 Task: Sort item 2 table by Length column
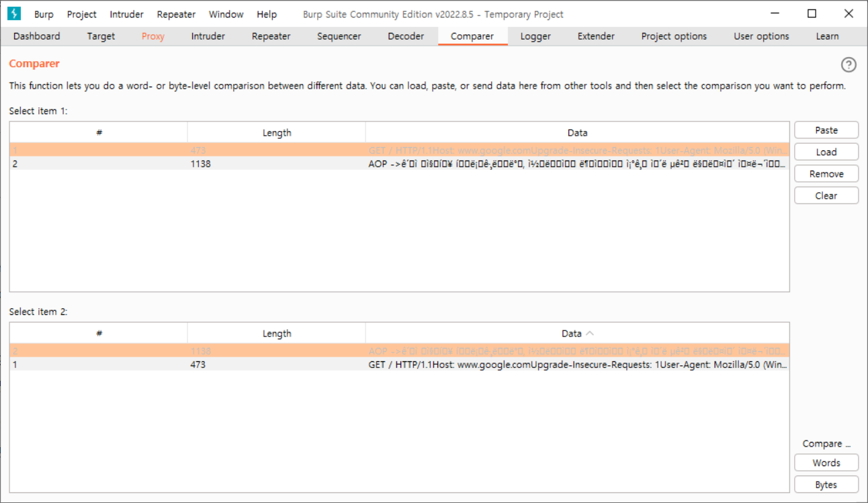coord(277,333)
